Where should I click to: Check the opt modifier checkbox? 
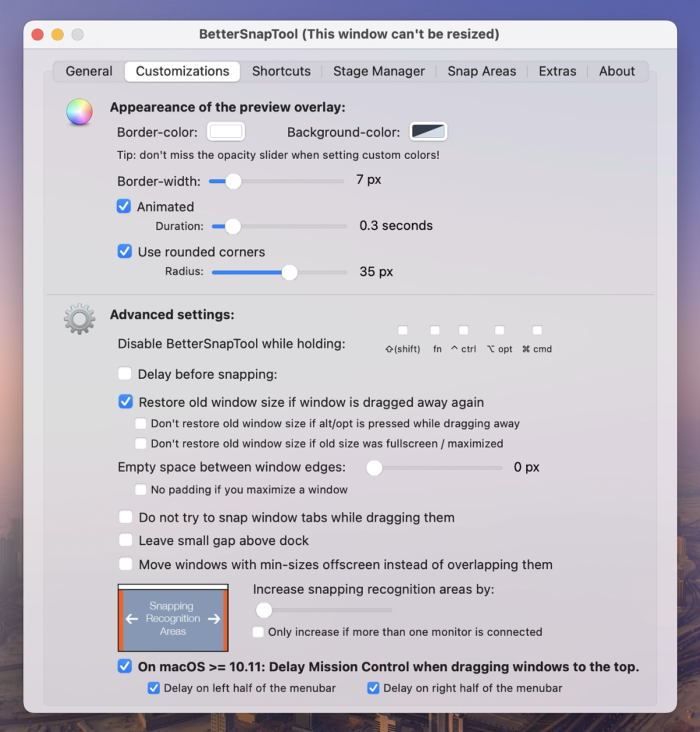[x=499, y=330]
